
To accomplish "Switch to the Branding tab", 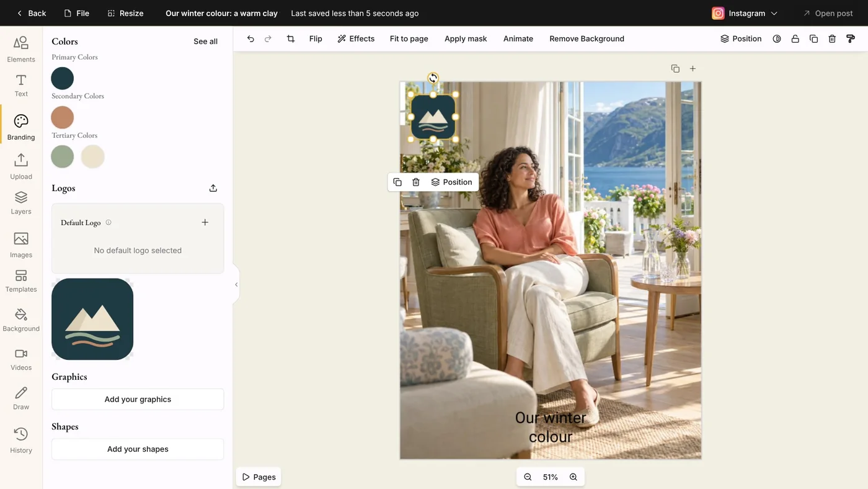I will [x=21, y=127].
